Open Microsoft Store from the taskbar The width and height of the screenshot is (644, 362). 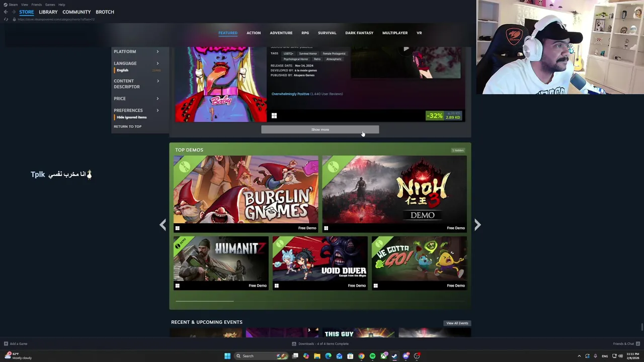350,356
